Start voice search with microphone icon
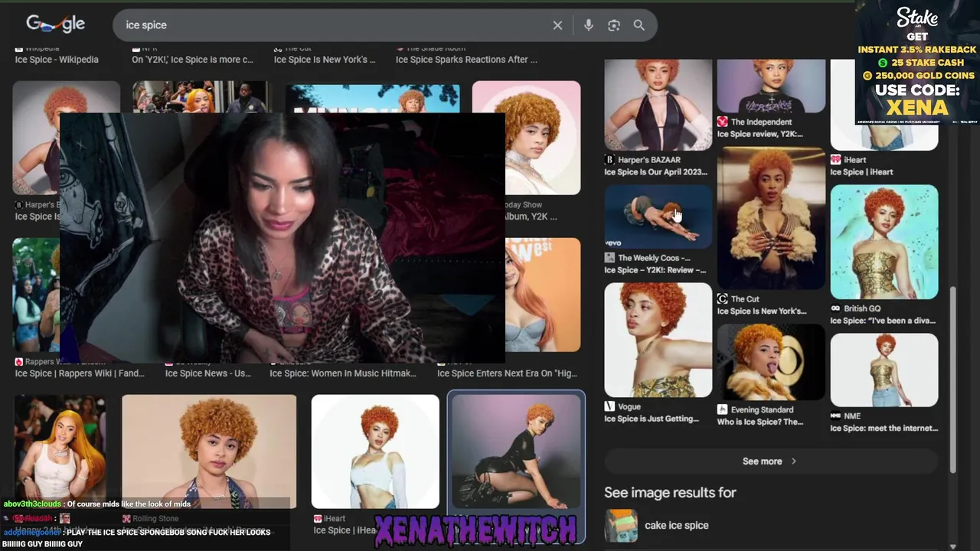Image resolution: width=980 pixels, height=551 pixels. 588,25
